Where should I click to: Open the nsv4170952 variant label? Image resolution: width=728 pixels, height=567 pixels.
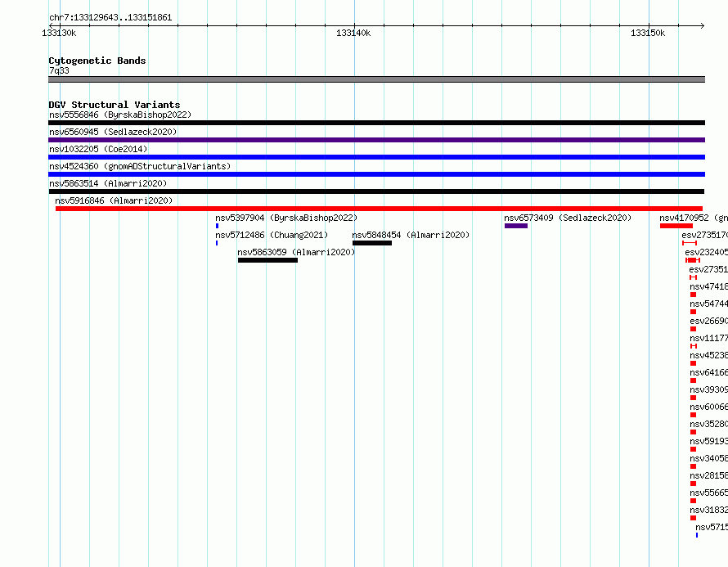694,218
